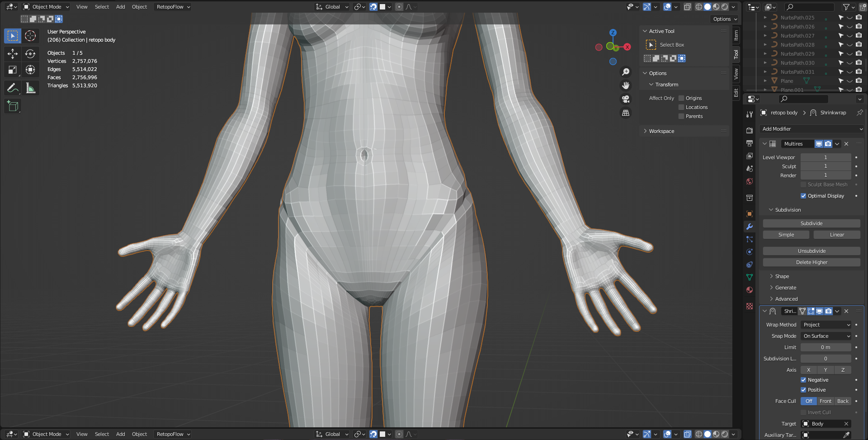Toggle camera view in the viewport

pyautogui.click(x=626, y=99)
